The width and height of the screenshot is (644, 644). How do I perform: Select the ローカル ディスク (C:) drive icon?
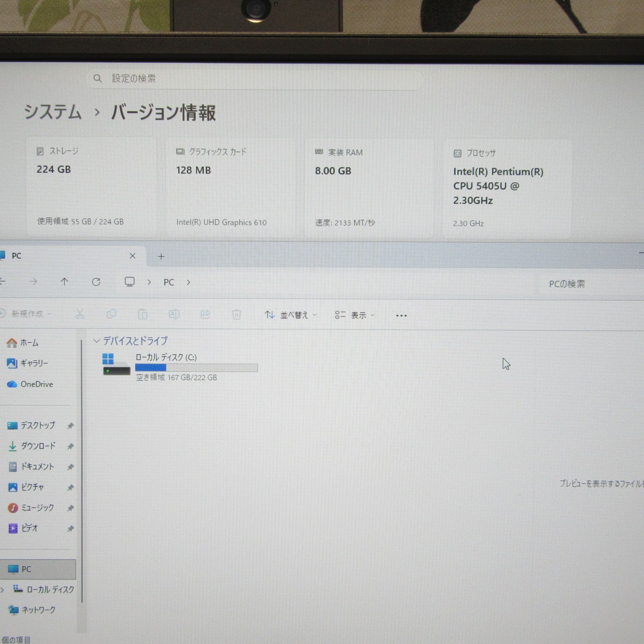[x=116, y=365]
